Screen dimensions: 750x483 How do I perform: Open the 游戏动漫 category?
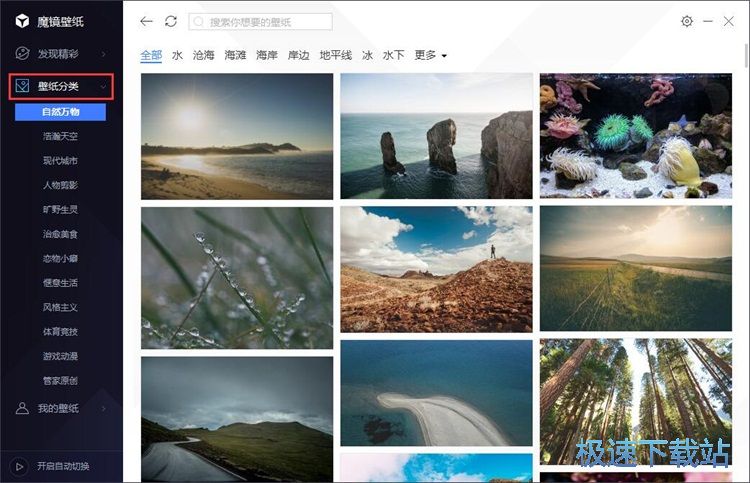pos(60,356)
